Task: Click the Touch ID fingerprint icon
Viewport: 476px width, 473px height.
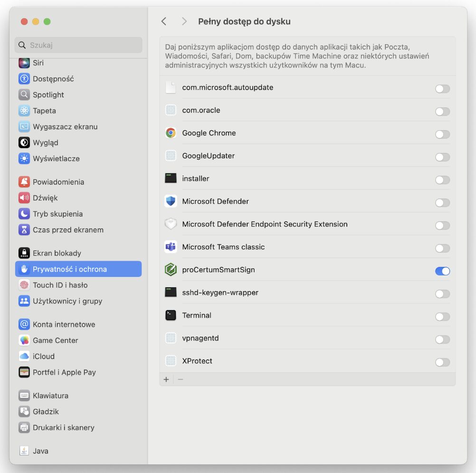Action: tap(24, 285)
